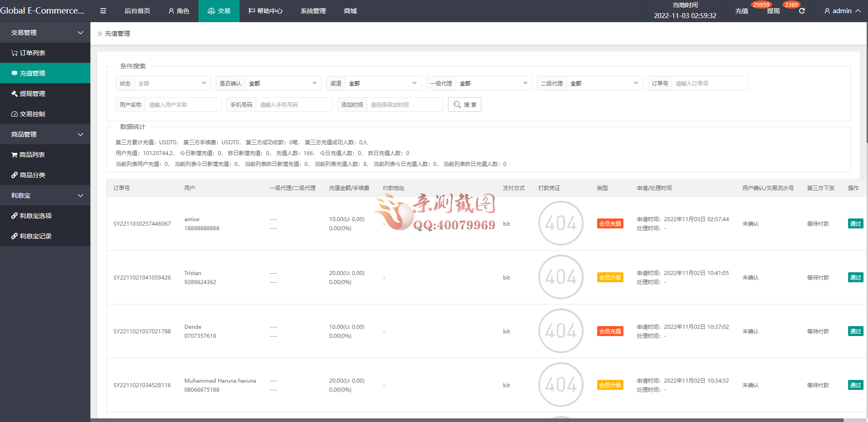
Task: Switch to the 商城 tab
Action: [349, 11]
